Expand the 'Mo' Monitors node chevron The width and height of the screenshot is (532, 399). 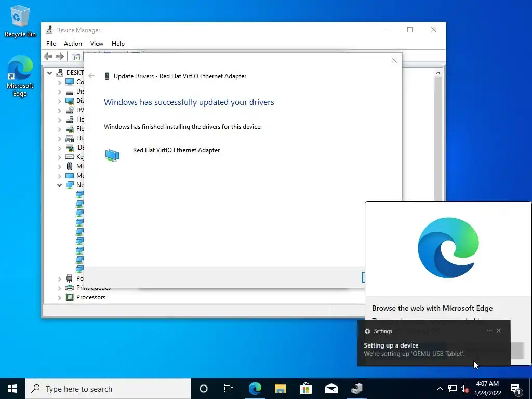pyautogui.click(x=59, y=176)
